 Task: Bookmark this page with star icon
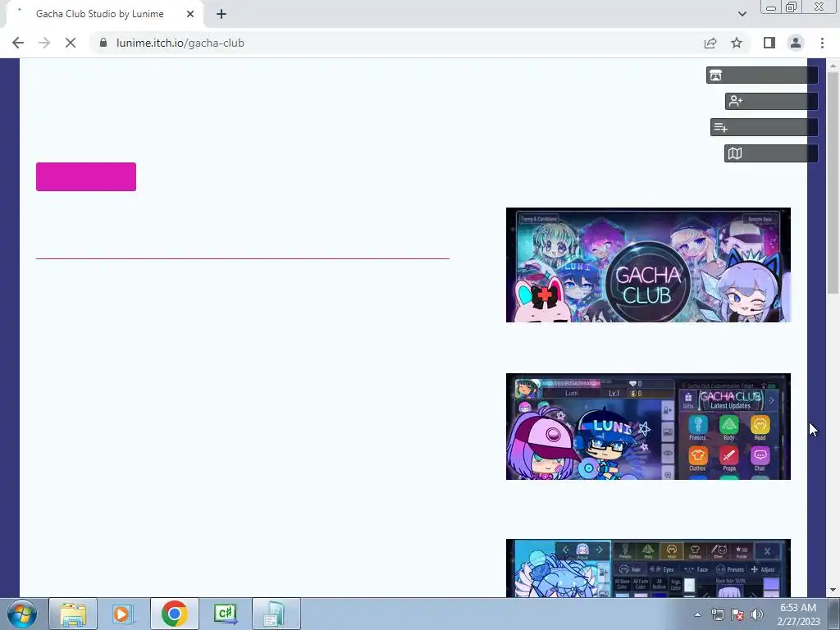point(737,43)
